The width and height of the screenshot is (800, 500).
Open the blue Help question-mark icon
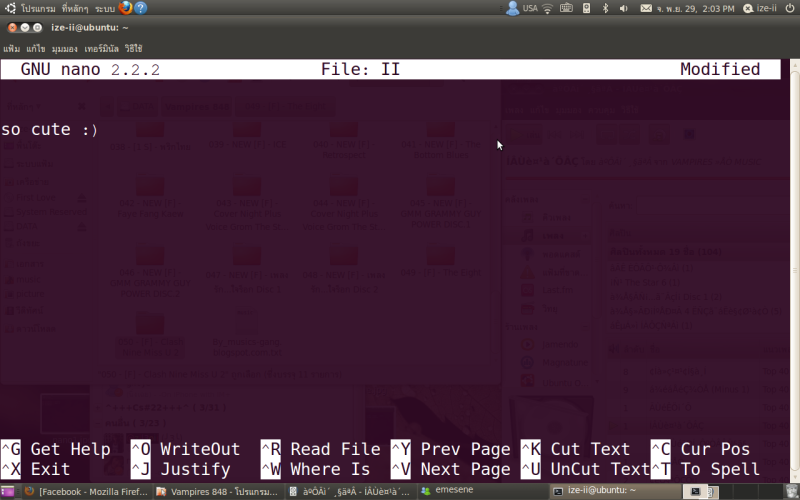140,8
